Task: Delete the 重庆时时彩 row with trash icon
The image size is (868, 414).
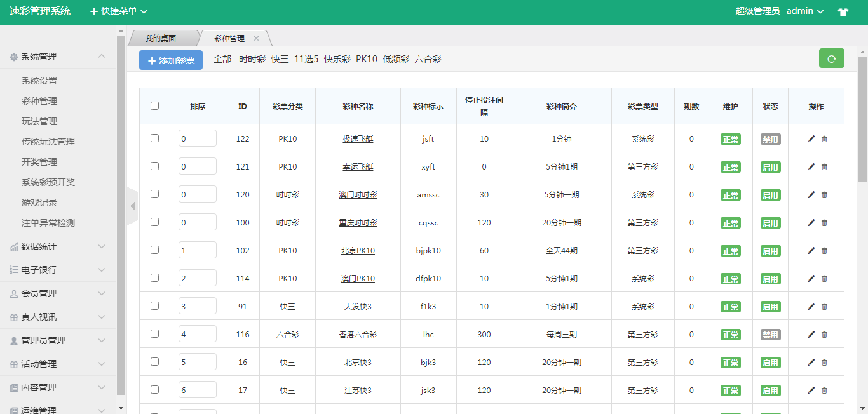Action: pyautogui.click(x=825, y=222)
